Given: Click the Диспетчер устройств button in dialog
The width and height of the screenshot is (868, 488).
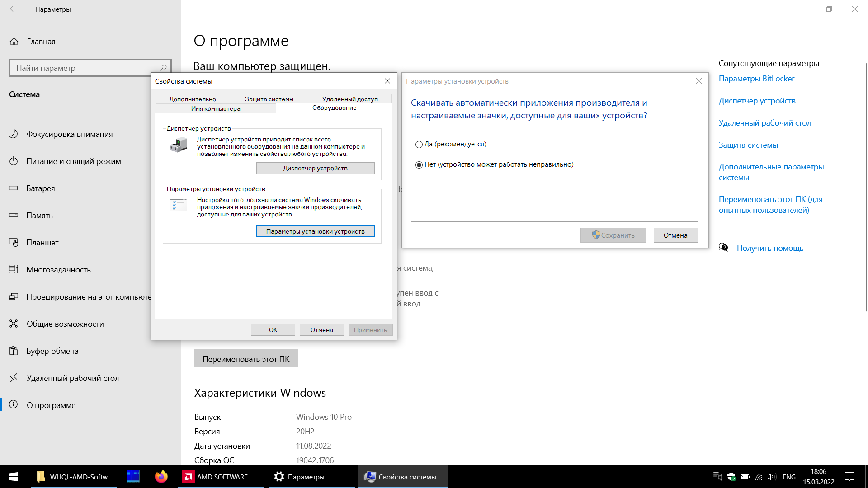Looking at the screenshot, I should point(315,168).
